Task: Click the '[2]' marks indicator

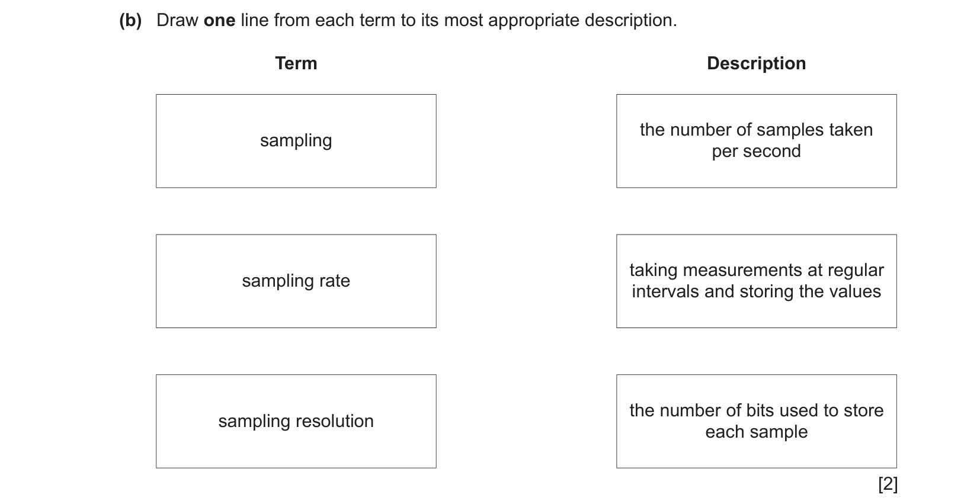Action: (x=888, y=484)
